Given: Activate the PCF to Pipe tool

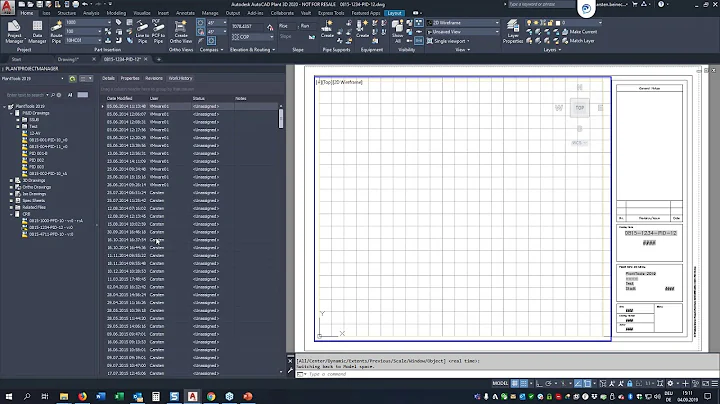Looking at the screenshot, I should coord(158,31).
